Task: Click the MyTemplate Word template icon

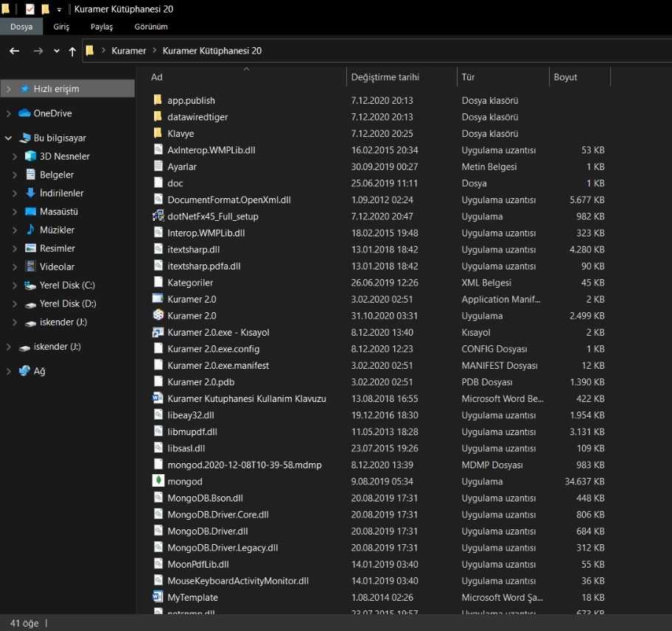Action: (x=158, y=596)
